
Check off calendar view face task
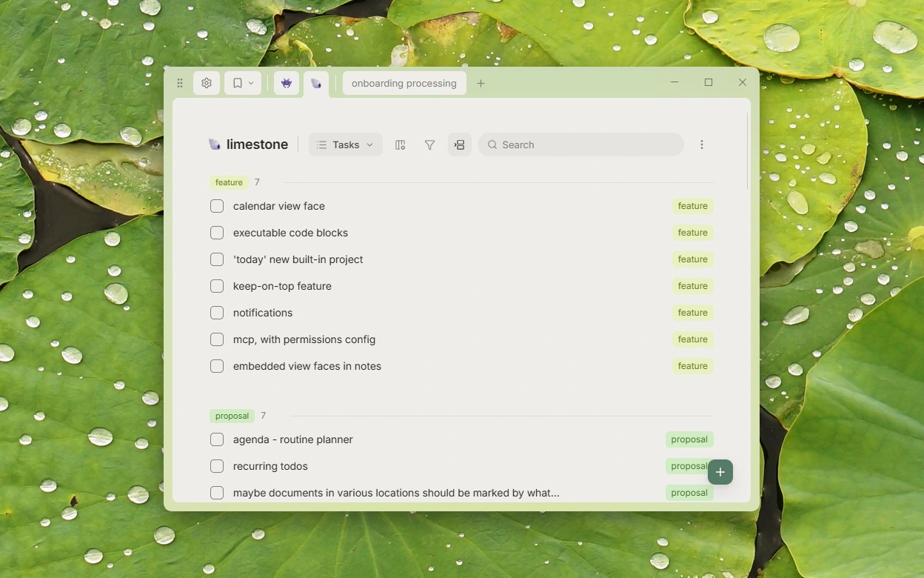(217, 206)
